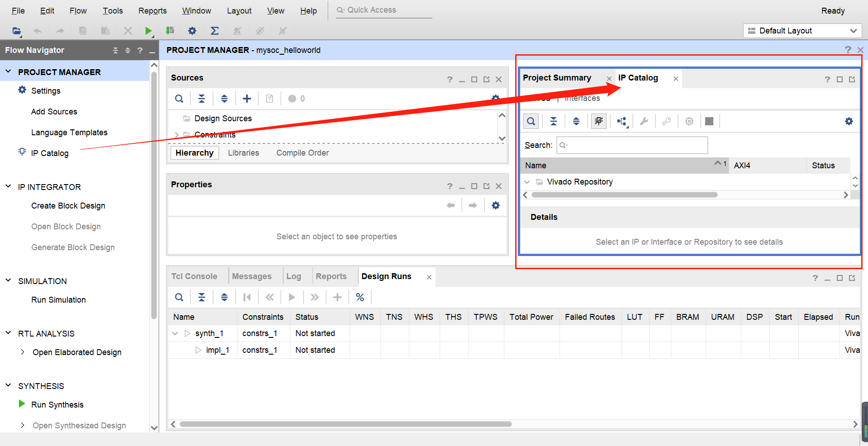Open the Flow Navigator help question mark
The image size is (868, 446).
click(x=140, y=50)
